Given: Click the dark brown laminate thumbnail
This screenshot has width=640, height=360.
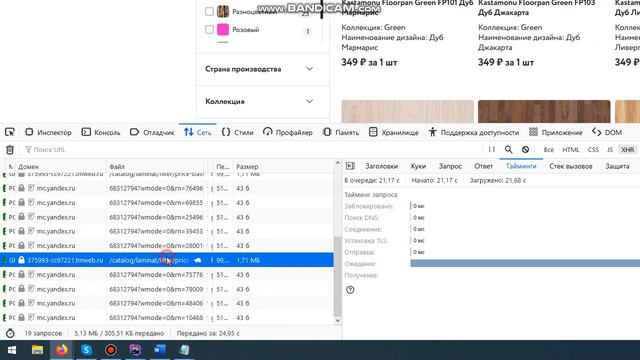Looking at the screenshot, I should (x=544, y=111).
